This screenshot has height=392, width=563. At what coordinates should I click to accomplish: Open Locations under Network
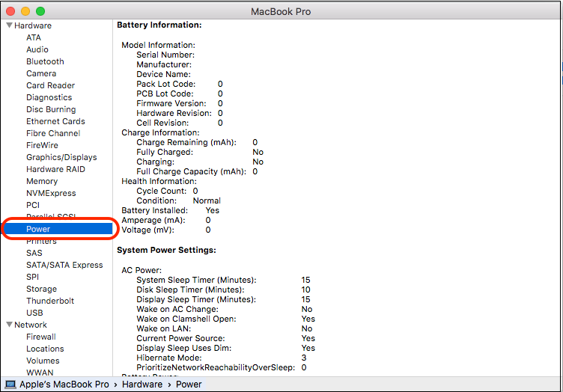(45, 349)
